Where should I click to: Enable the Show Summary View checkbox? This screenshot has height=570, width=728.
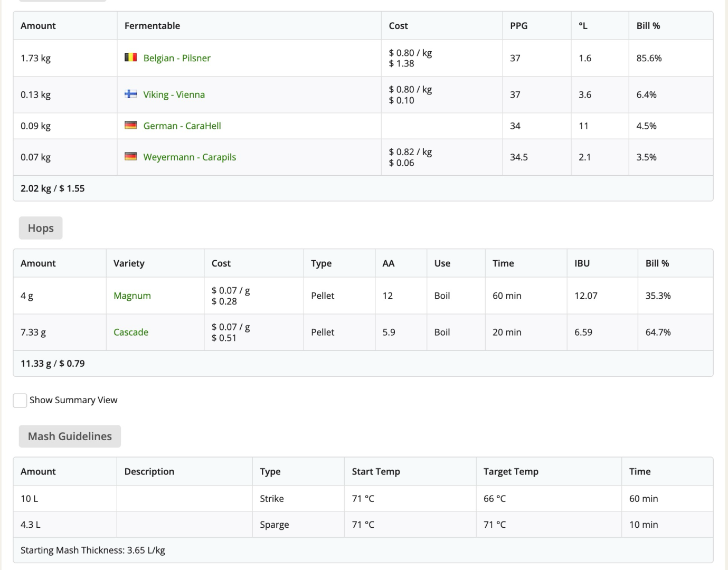[20, 401]
